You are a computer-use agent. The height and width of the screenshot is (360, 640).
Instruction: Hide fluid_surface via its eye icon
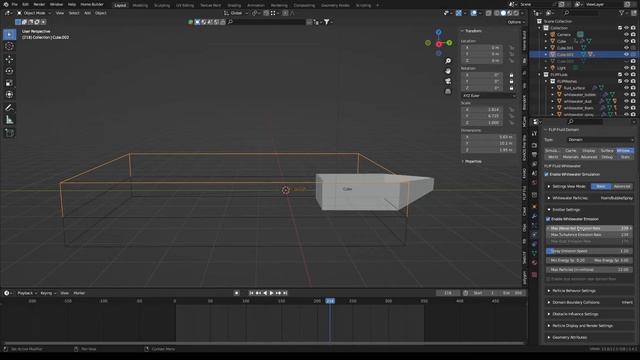(626, 88)
